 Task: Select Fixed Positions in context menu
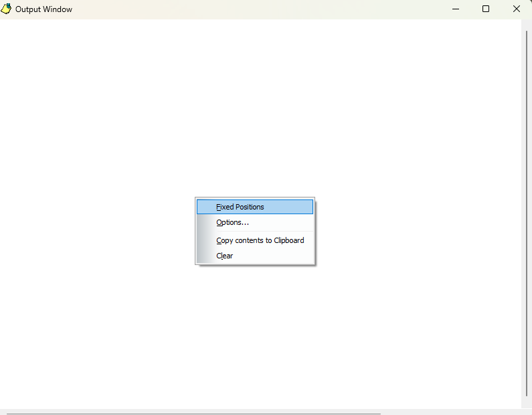click(x=255, y=207)
